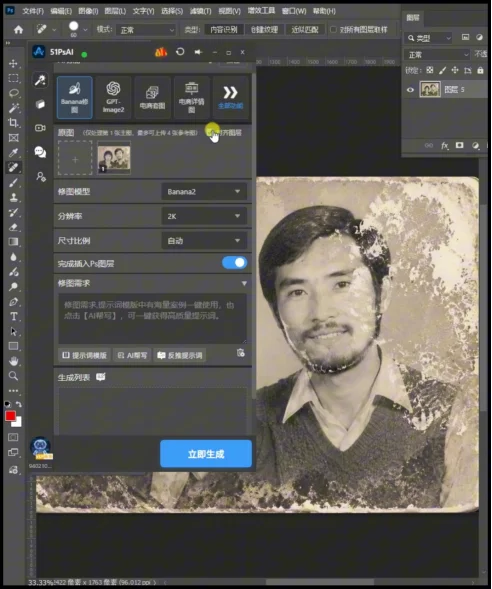This screenshot has width=492, height=589.
Task: Click the AI帮写 button
Action: (132, 355)
